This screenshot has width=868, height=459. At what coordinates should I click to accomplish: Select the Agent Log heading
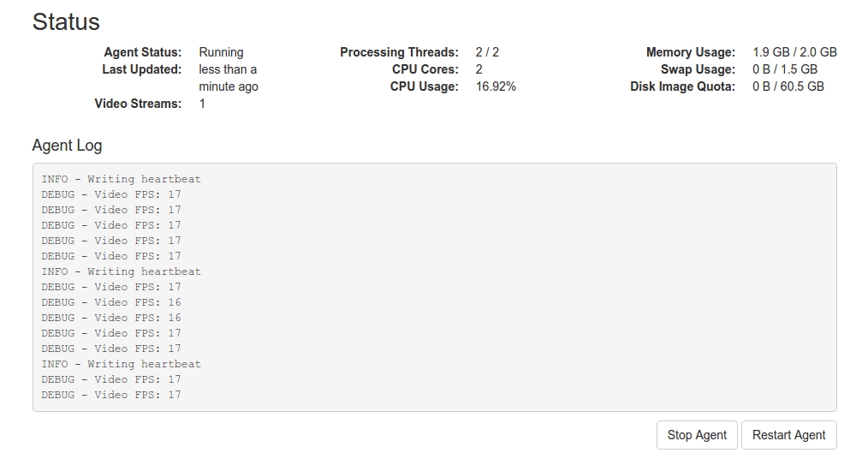(x=67, y=146)
